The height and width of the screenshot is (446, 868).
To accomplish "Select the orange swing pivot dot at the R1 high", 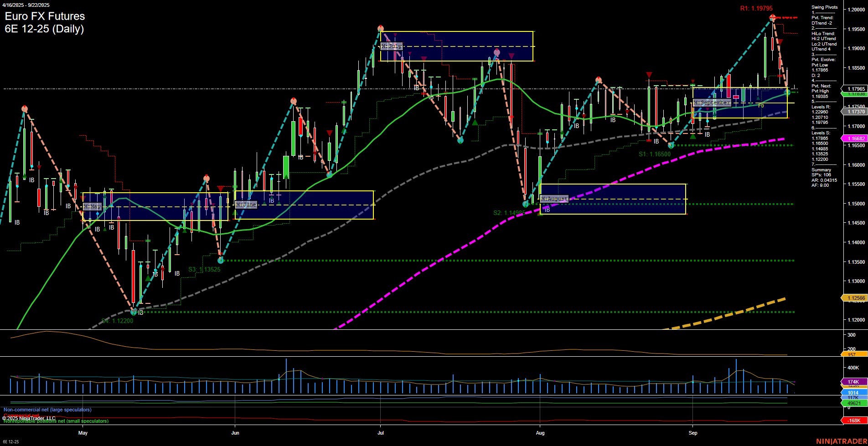I will [x=771, y=17].
